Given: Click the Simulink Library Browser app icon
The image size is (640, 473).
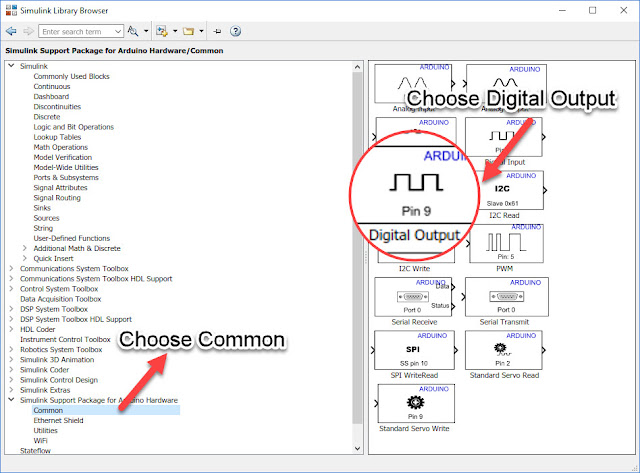Looking at the screenshot, I should pos(11,10).
